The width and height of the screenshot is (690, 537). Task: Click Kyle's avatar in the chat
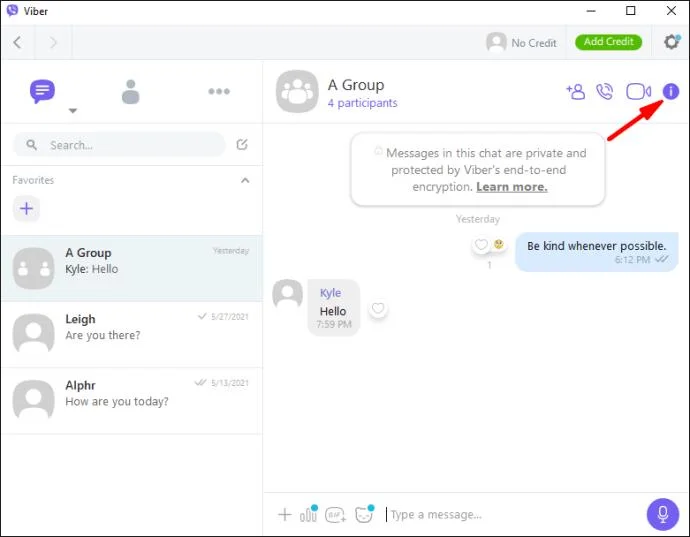288,294
